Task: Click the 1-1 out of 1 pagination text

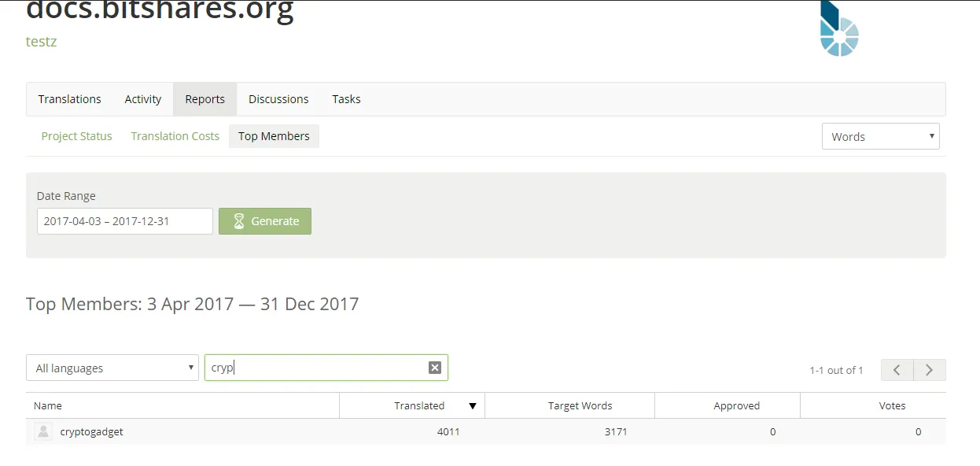Action: [x=836, y=370]
